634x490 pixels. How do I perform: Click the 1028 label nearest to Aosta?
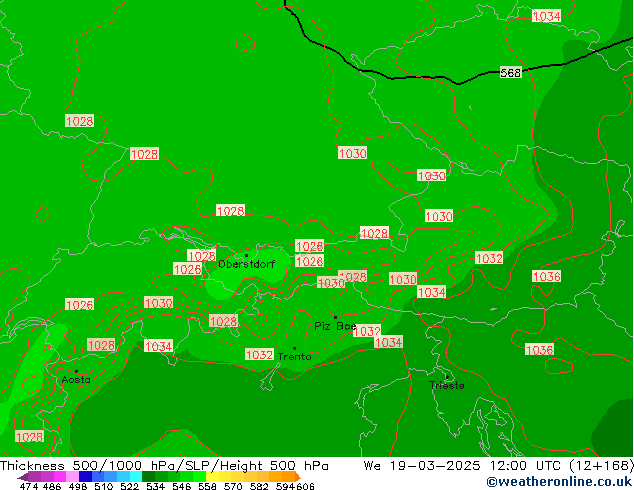point(101,345)
